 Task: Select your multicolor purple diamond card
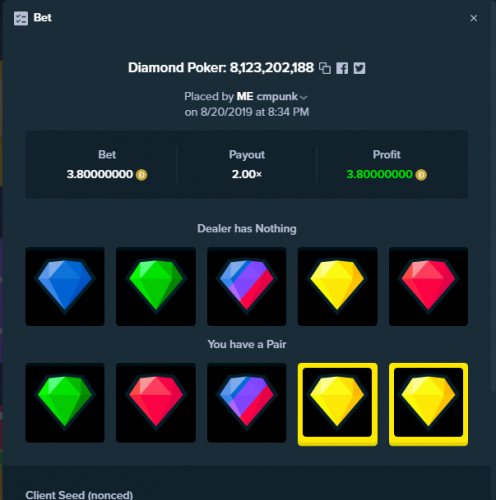point(247,403)
